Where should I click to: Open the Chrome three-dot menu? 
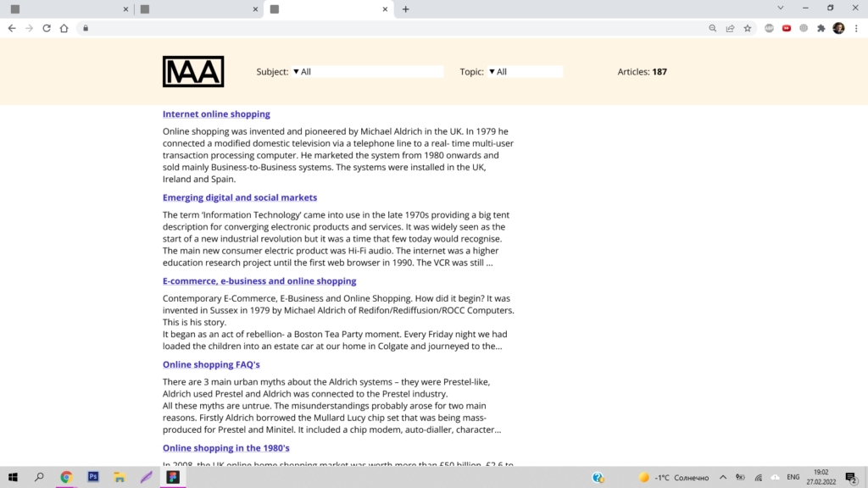pos(856,28)
